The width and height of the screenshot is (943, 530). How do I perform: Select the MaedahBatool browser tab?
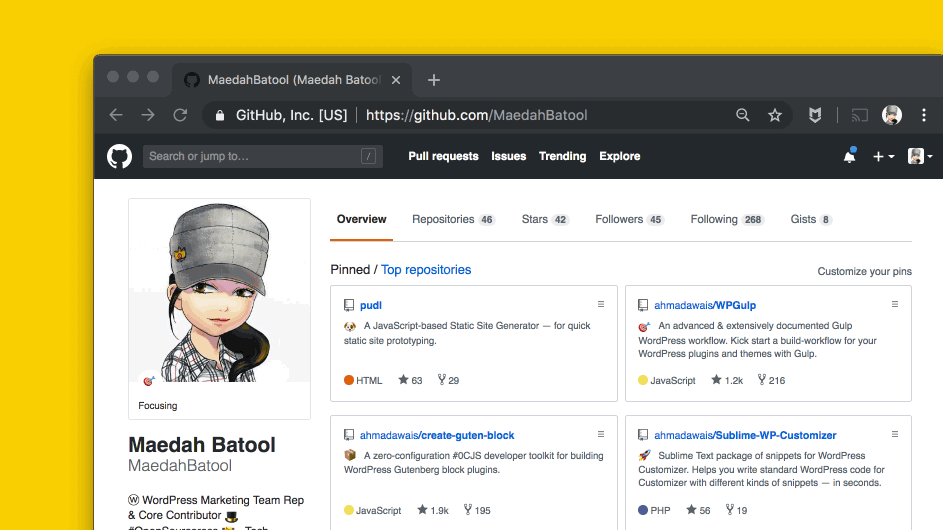292,80
